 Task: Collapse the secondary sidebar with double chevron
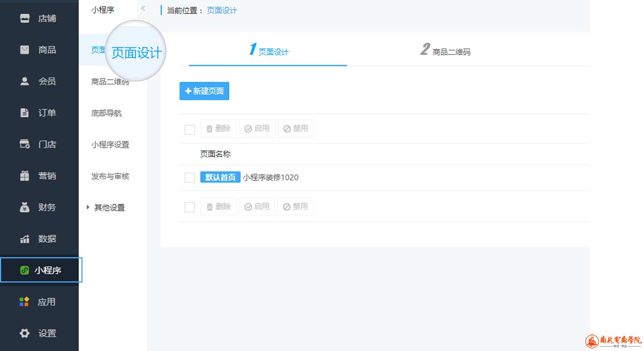(143, 8)
